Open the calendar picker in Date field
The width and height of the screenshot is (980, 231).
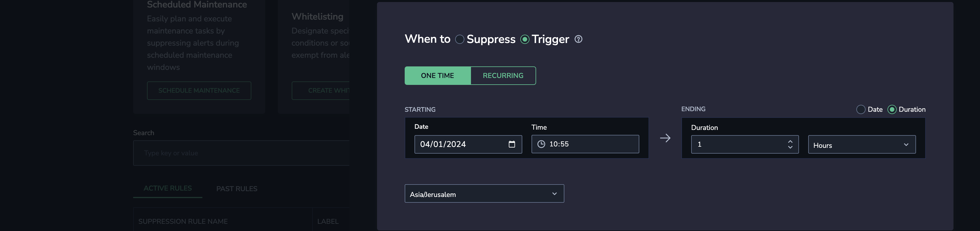(512, 144)
